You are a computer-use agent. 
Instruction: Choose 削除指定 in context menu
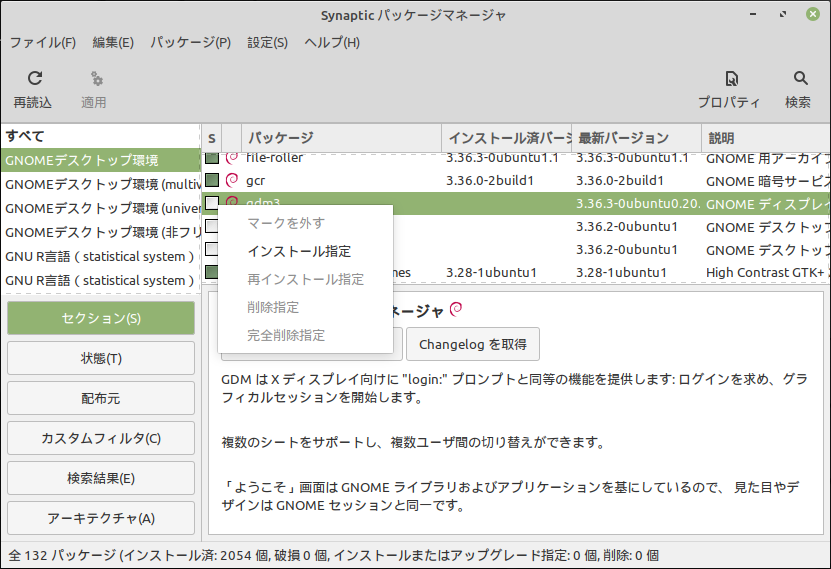(x=305, y=307)
